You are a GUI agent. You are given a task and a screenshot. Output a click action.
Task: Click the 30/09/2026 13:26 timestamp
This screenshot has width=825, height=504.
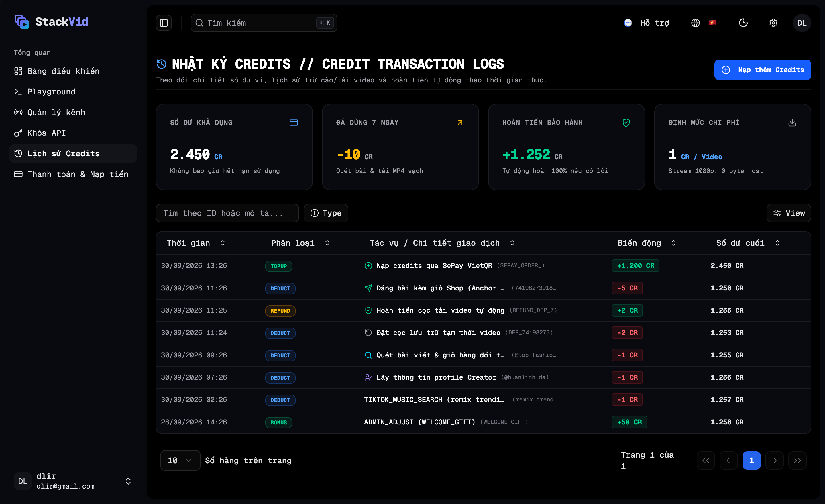click(x=194, y=266)
